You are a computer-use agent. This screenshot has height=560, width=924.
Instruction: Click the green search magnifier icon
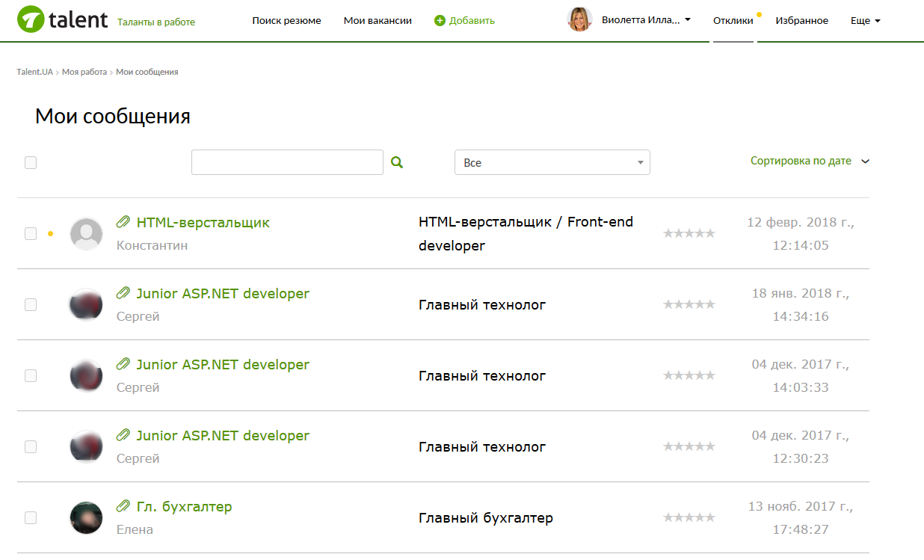(397, 162)
